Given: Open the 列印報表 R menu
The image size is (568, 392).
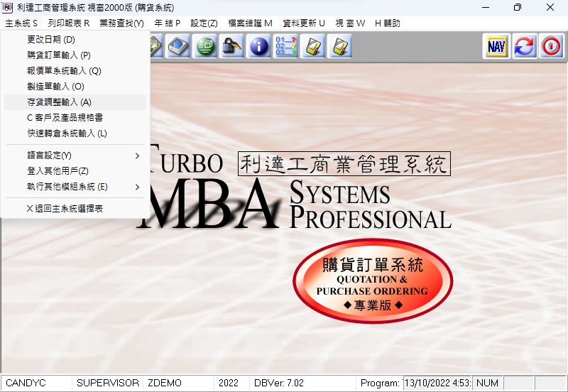Looking at the screenshot, I should pyautogui.click(x=69, y=23).
